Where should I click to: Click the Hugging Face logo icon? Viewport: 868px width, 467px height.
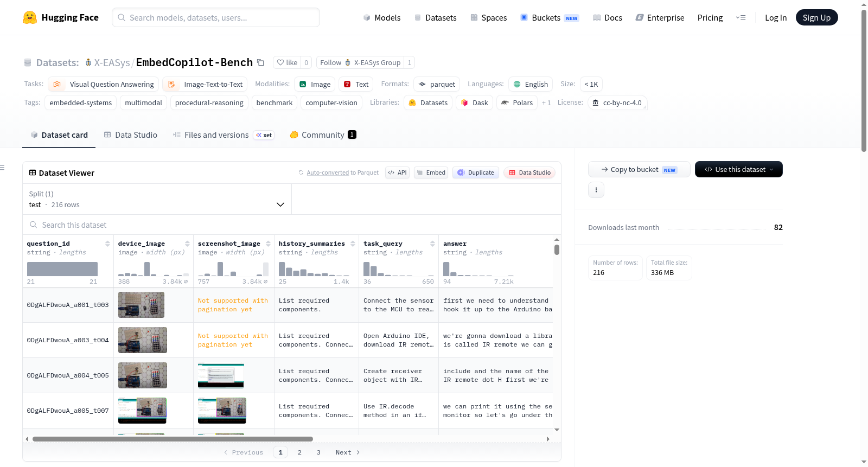tap(30, 17)
